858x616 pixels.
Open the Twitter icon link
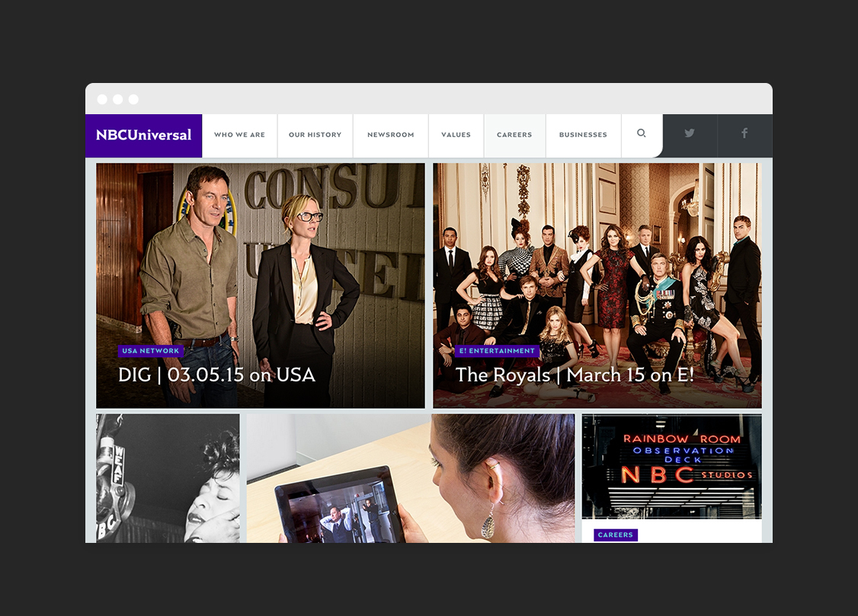[690, 134]
